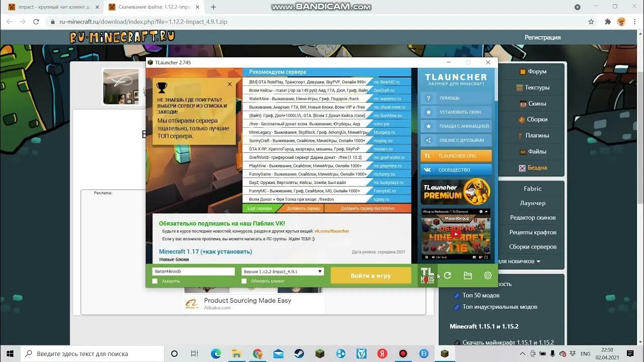This screenshot has width=644, height=362.
Task: Select server mc.BearMC.ru
Action: pyautogui.click(x=327, y=82)
